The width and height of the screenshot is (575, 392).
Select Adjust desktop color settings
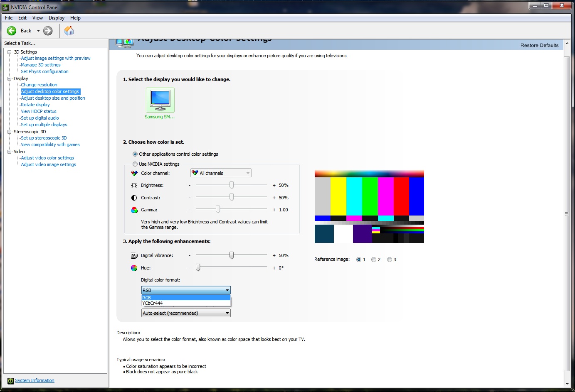(50, 92)
